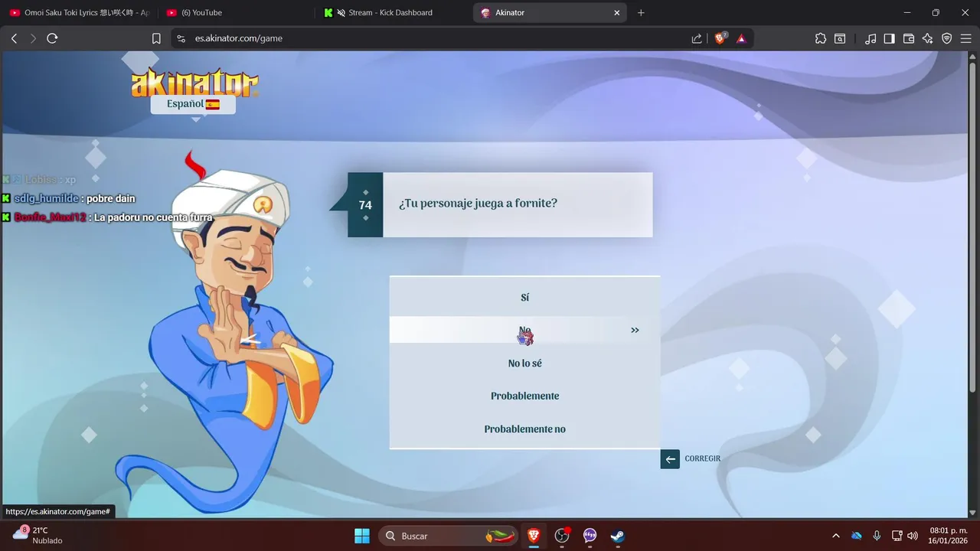Open Steam from the taskbar
Screen dimensions: 980x551
[x=617, y=536]
